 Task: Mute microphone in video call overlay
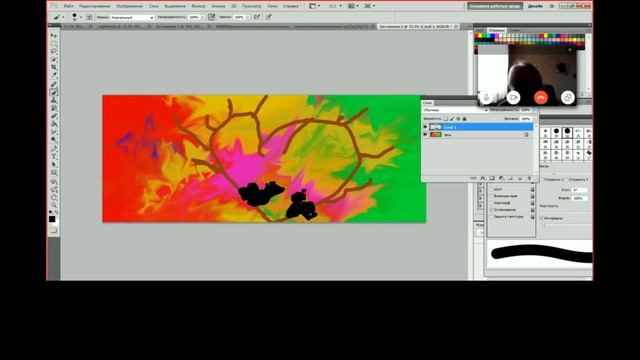coord(486,98)
